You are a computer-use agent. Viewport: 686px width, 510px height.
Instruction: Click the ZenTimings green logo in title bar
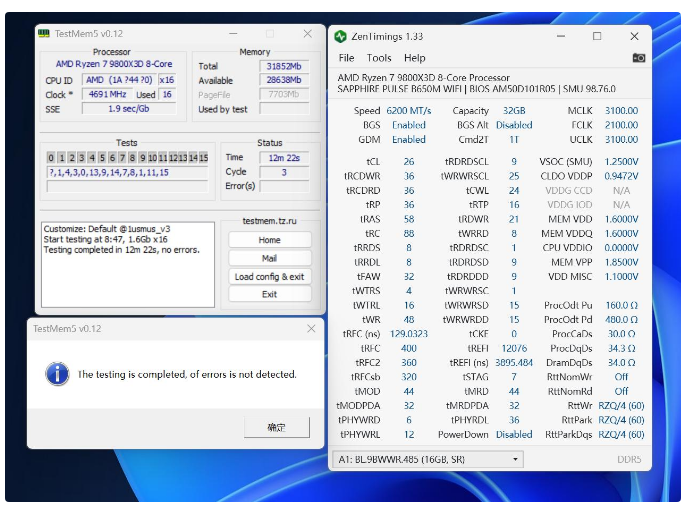[341, 36]
